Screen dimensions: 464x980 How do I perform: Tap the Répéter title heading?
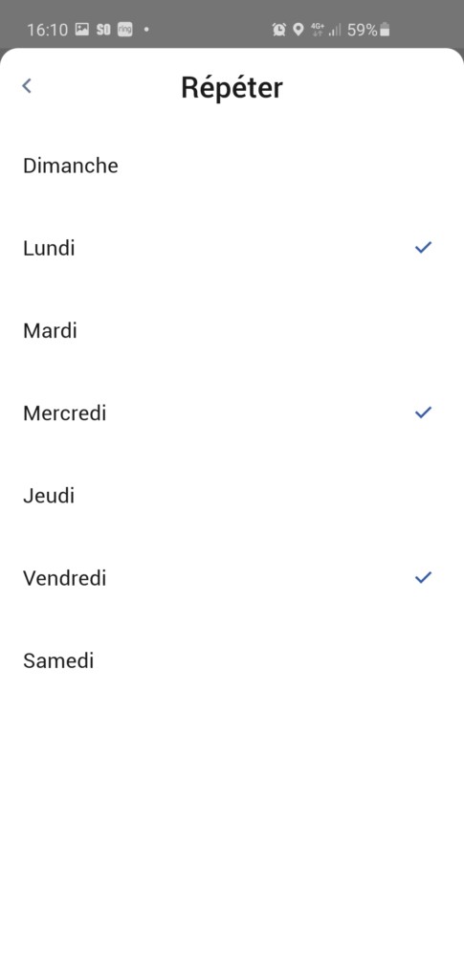tap(232, 87)
